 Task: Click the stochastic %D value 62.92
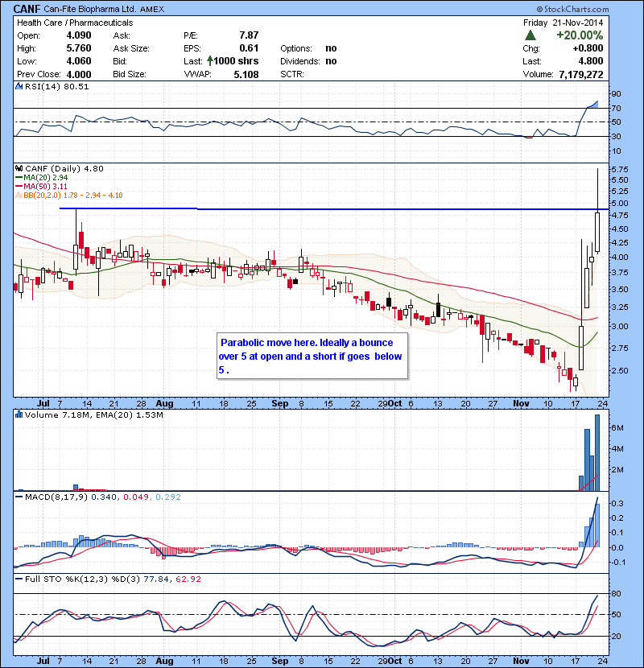188,579
